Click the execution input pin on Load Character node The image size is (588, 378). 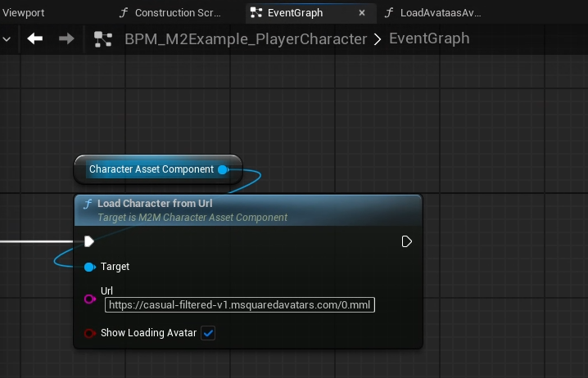(89, 241)
